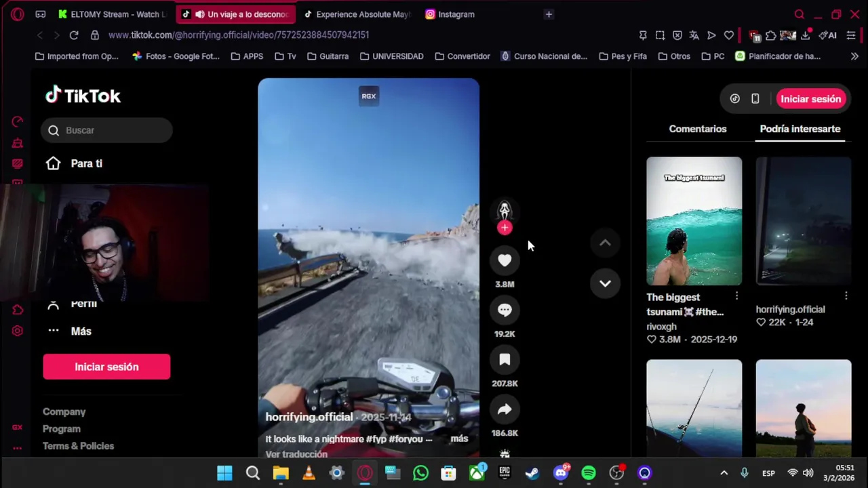Screen dimensions: 868x488
Task: Click the coin icon beside the phone icon
Action: (734, 99)
